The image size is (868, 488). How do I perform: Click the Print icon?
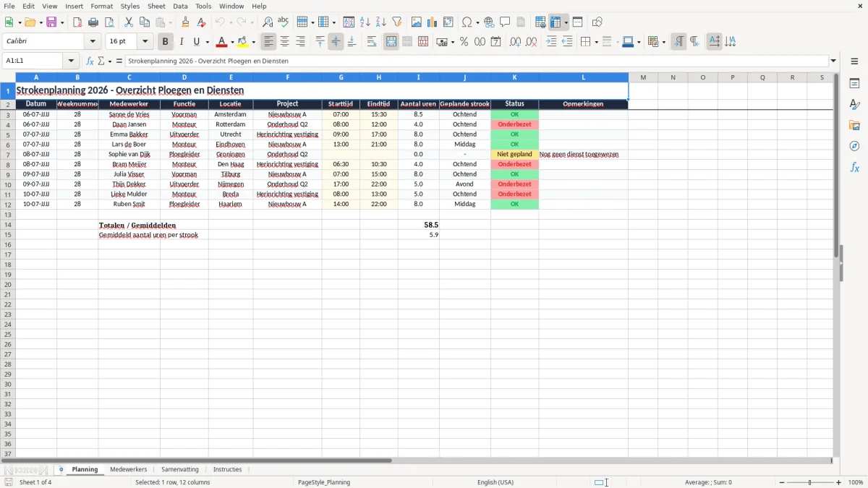[x=93, y=22]
